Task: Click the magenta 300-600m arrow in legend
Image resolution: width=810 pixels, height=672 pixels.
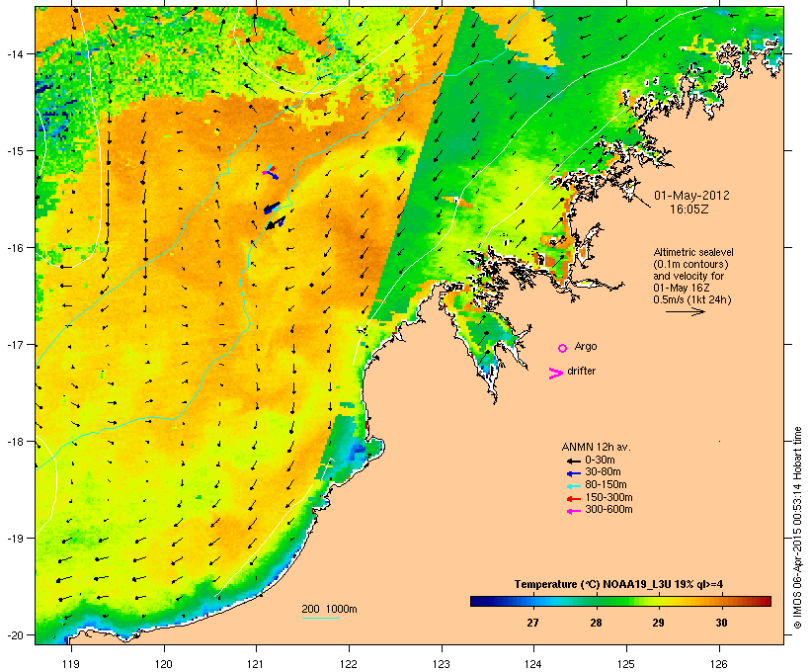Action: [573, 511]
